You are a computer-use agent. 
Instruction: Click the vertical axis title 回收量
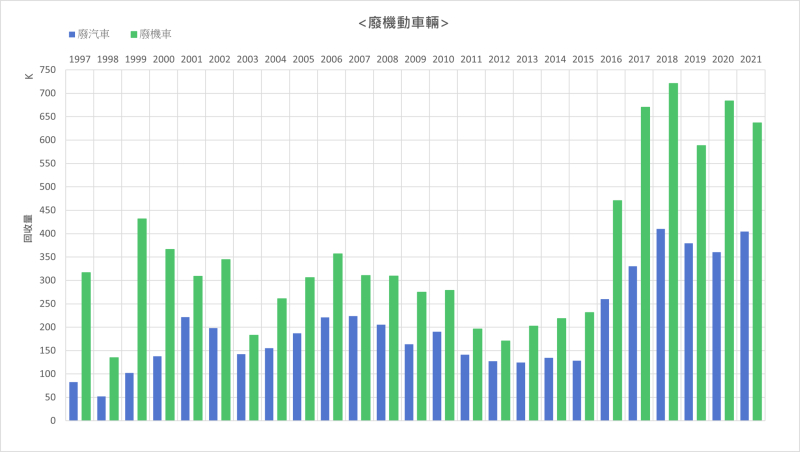(28, 228)
